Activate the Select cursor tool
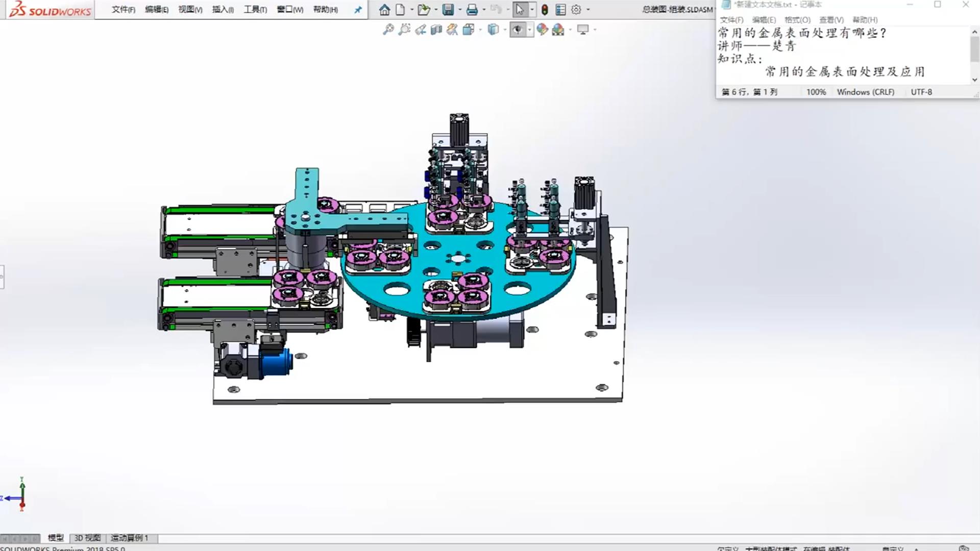The image size is (980, 551). click(x=520, y=9)
